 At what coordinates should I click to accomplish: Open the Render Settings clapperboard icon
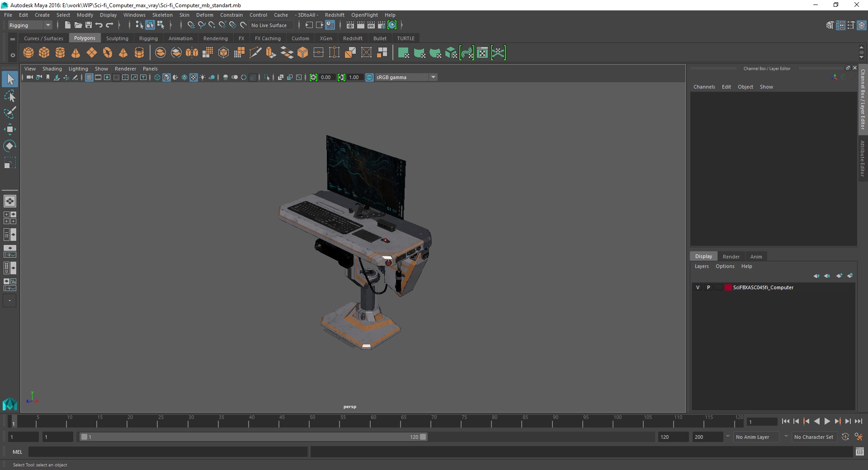pyautogui.click(x=382, y=25)
